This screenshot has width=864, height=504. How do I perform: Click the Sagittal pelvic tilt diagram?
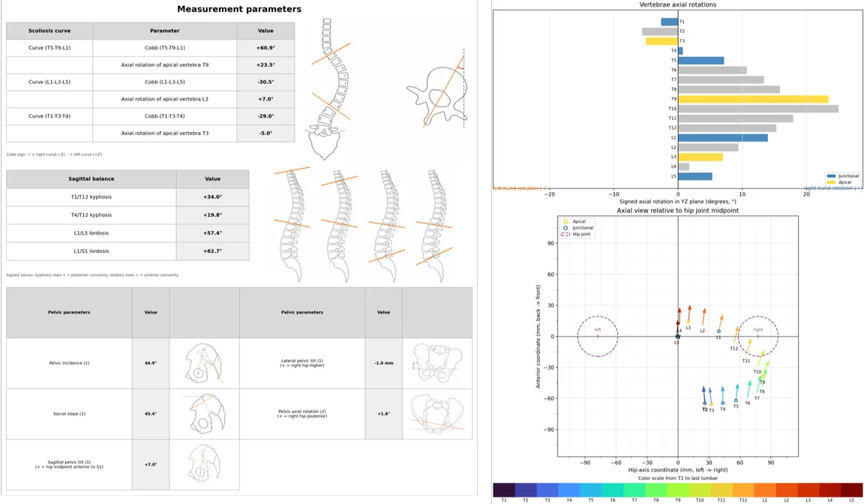coord(205,463)
